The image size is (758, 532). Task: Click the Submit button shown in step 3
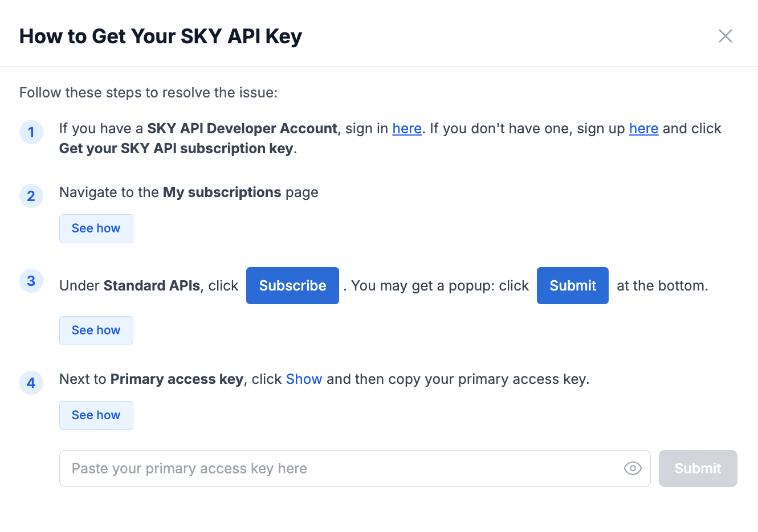click(x=572, y=285)
